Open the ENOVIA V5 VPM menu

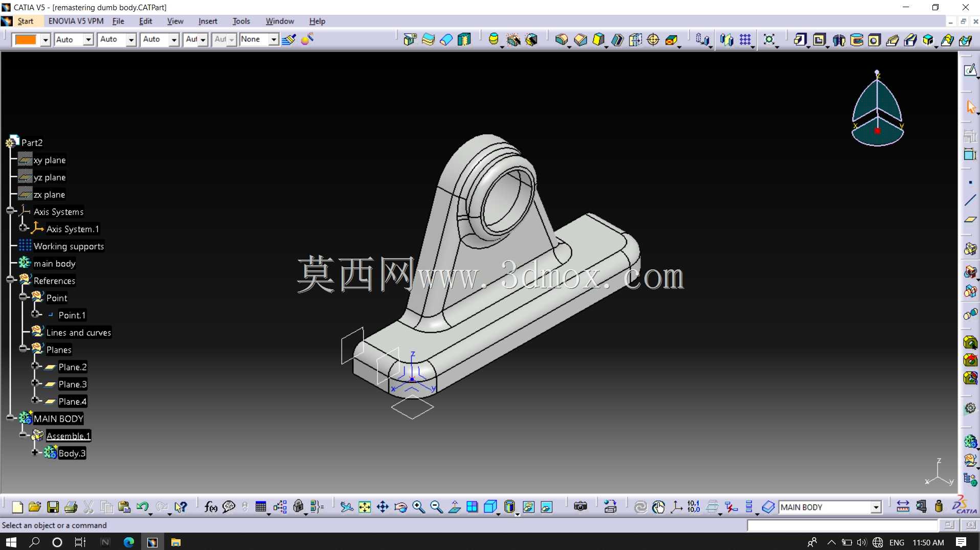76,21
